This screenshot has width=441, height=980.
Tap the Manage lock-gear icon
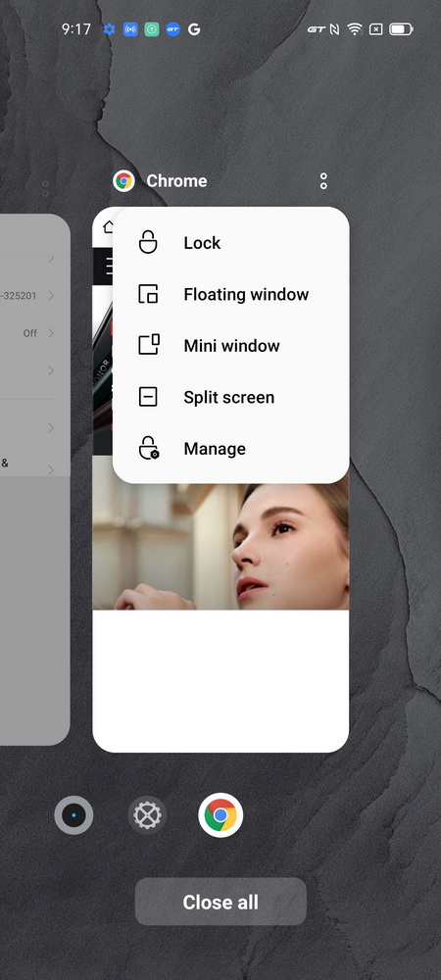click(149, 448)
